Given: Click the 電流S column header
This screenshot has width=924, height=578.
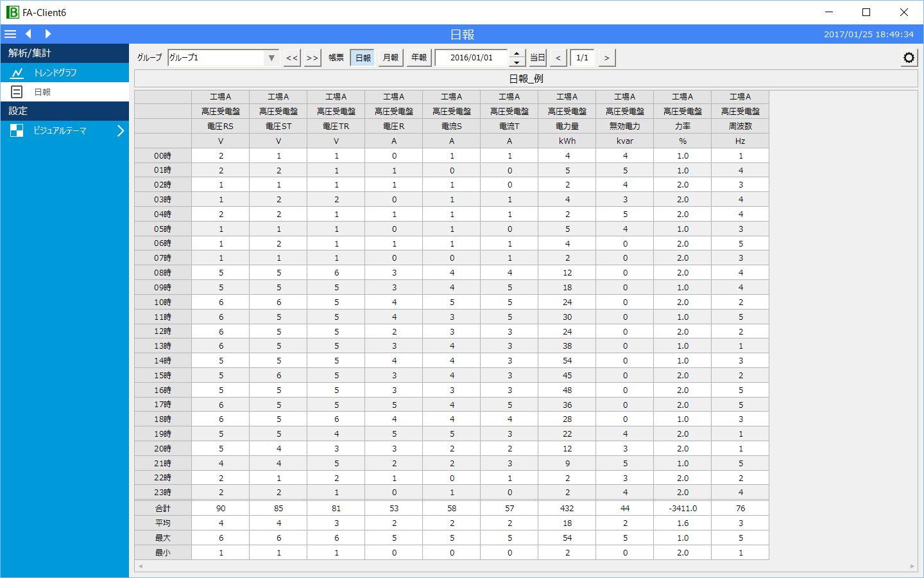Looking at the screenshot, I should (x=452, y=127).
